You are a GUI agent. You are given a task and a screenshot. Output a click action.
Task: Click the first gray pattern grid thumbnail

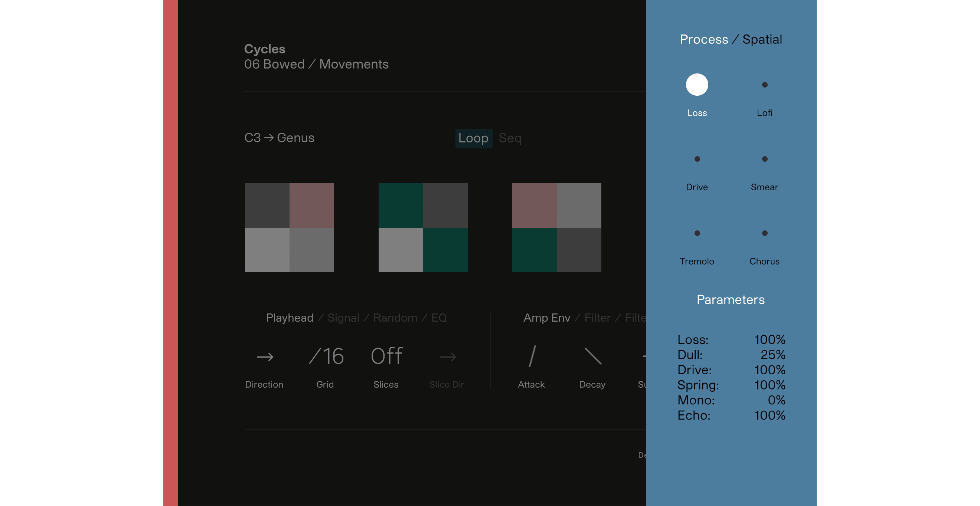click(289, 227)
